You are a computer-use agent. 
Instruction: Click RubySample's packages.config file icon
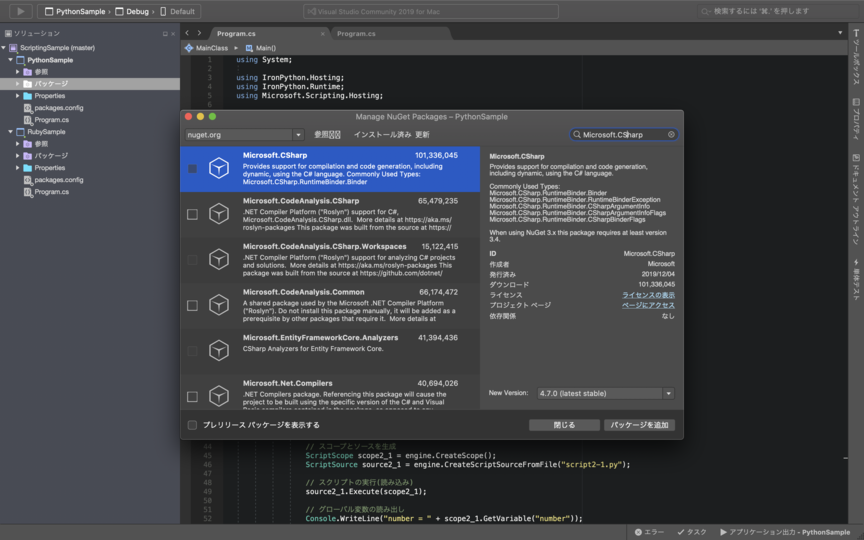pos(28,180)
